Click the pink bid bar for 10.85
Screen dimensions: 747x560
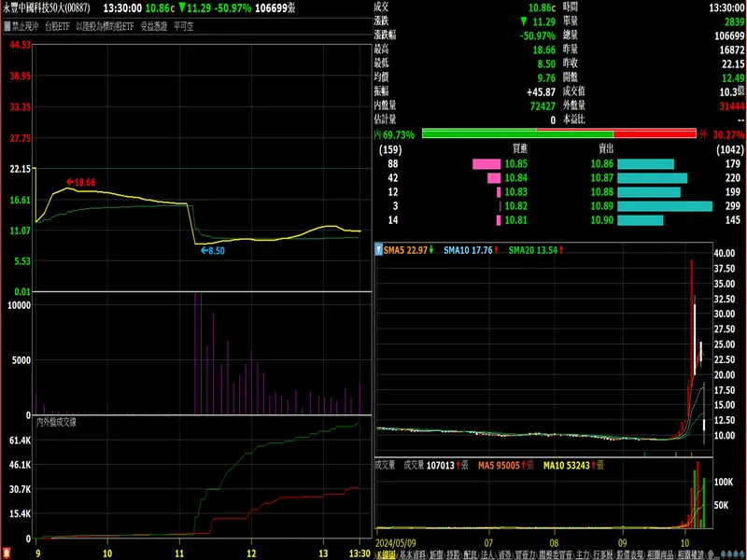click(486, 164)
